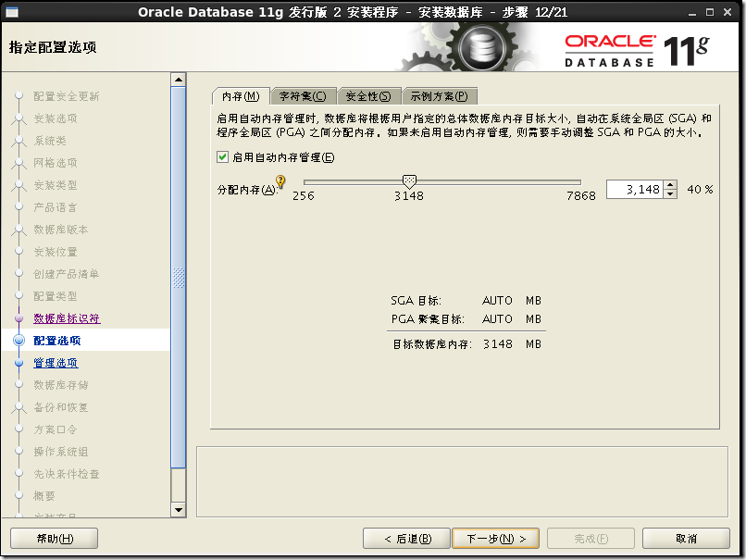Click sidebar scrollbar down arrow
The height and width of the screenshot is (560, 746).
click(179, 510)
